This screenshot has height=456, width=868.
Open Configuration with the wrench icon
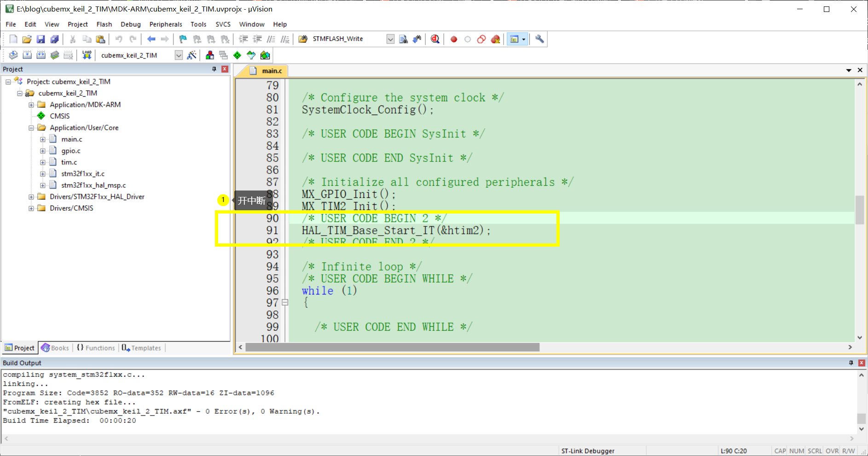pyautogui.click(x=539, y=39)
